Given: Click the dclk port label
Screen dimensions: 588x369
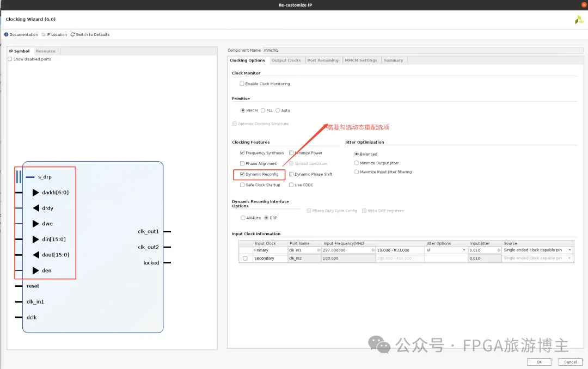Looking at the screenshot, I should [32, 317].
